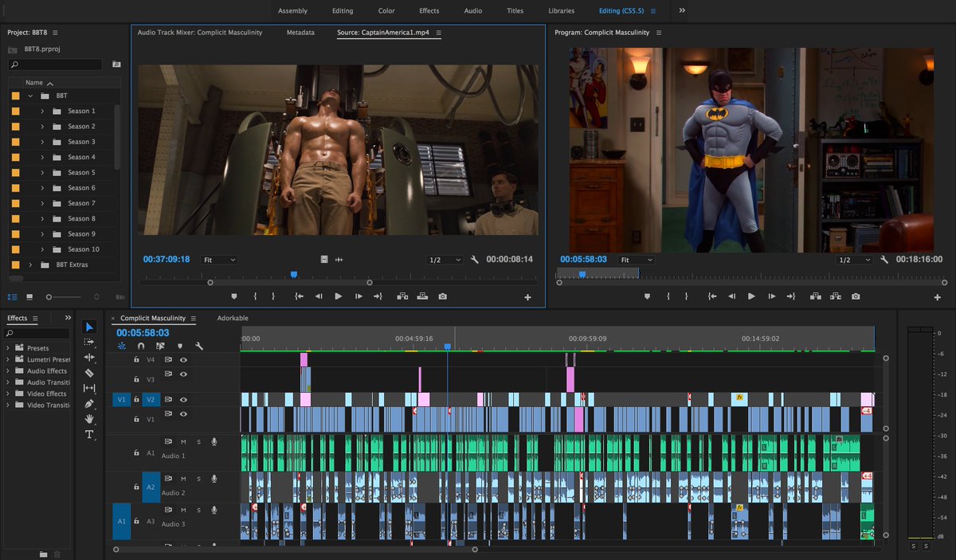The width and height of the screenshot is (956, 560).
Task: Select the Type tool
Action: click(89, 434)
